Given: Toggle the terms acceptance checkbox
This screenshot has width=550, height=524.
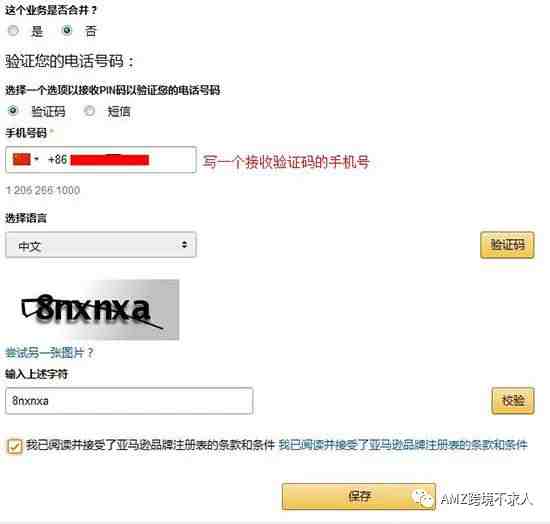Looking at the screenshot, I should coord(14,446).
